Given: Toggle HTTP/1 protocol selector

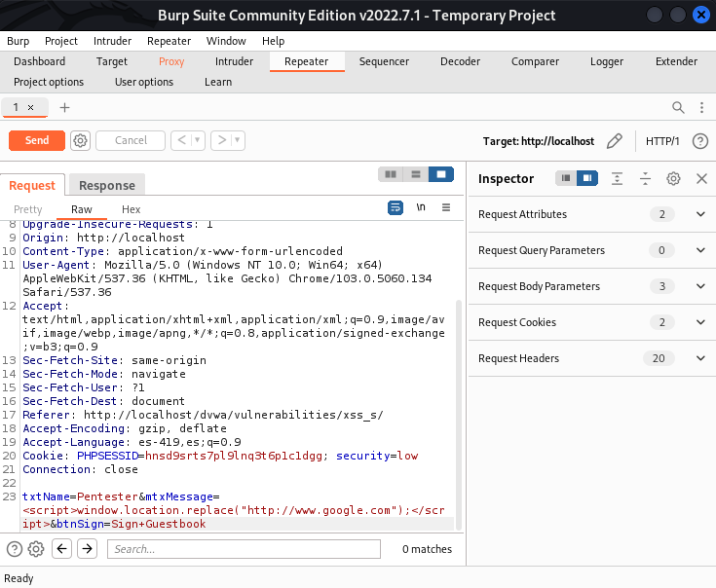Looking at the screenshot, I should (662, 141).
